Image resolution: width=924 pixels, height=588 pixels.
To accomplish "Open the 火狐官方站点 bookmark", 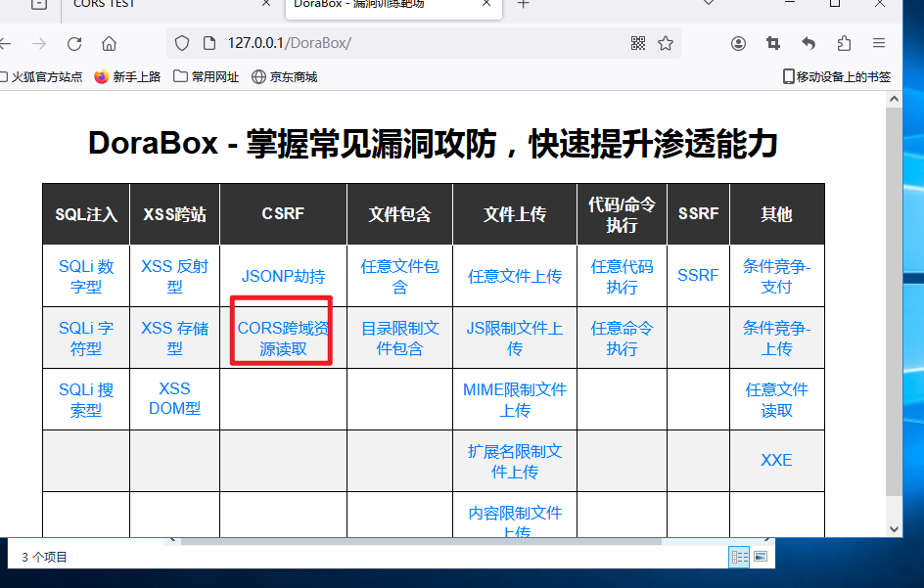I will [x=41, y=77].
